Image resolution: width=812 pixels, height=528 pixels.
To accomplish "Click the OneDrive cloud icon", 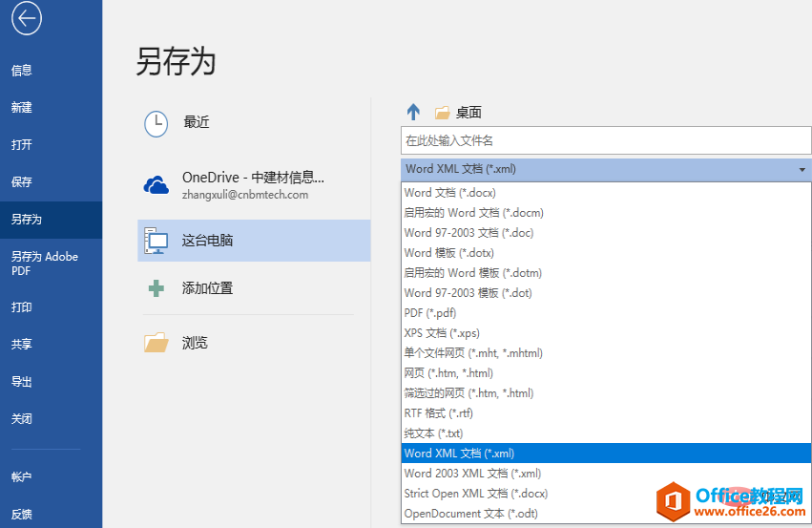I will (156, 184).
